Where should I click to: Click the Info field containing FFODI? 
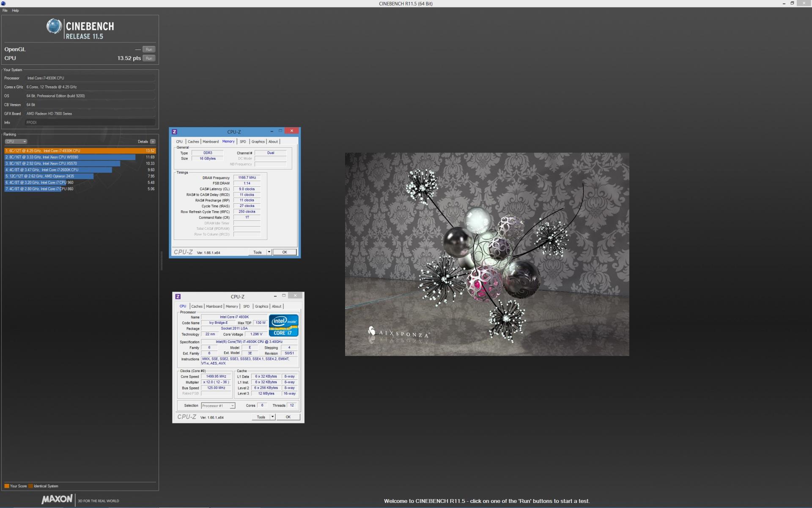[x=90, y=123]
